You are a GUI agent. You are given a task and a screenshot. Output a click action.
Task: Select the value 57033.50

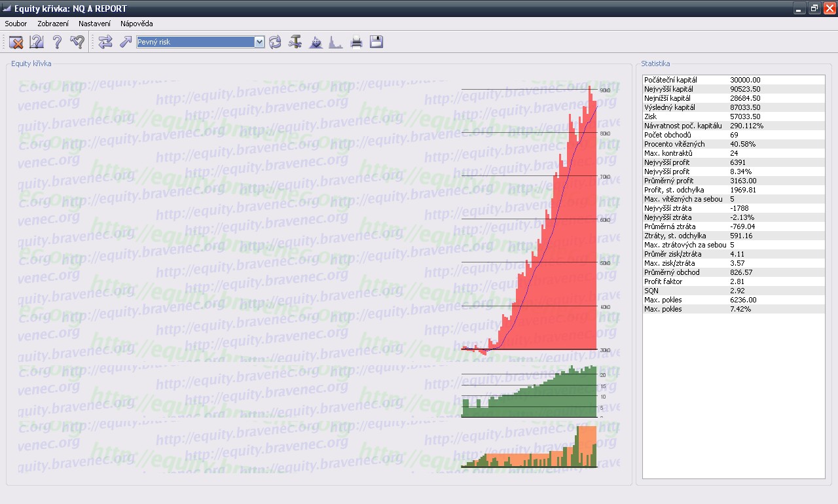pos(745,117)
